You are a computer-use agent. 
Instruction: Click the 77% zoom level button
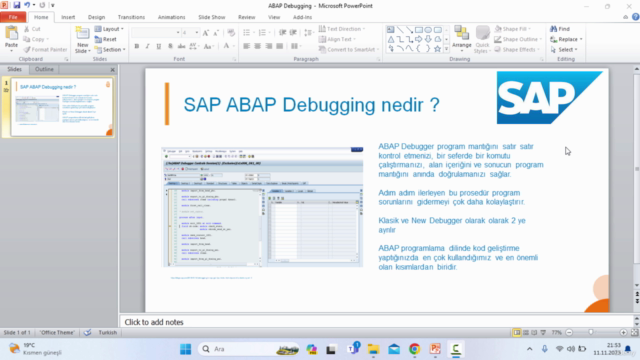tap(556, 333)
